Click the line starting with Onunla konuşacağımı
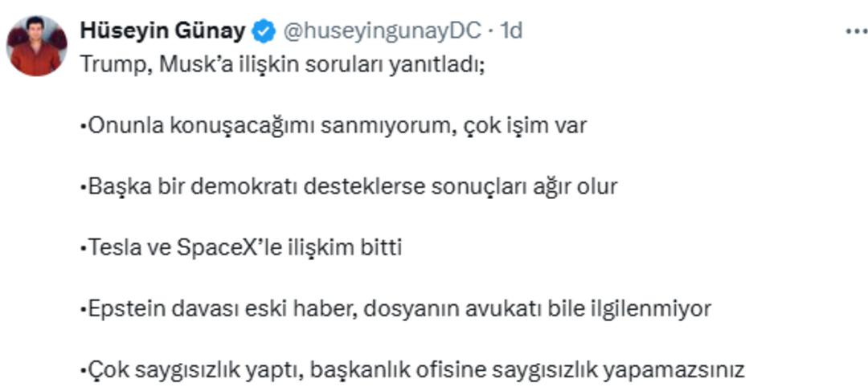Viewport: 868px width, 391px height. (333, 126)
